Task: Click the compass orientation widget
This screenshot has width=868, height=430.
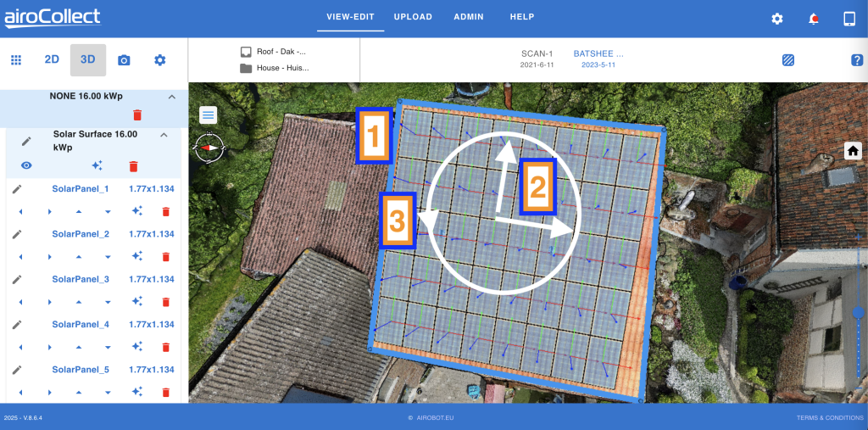Action: pyautogui.click(x=208, y=148)
